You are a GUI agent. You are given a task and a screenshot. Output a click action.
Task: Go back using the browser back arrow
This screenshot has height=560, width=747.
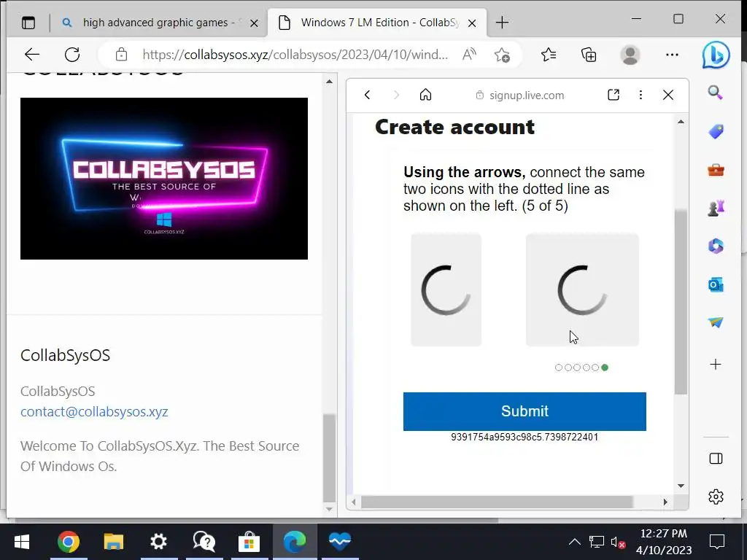point(32,55)
